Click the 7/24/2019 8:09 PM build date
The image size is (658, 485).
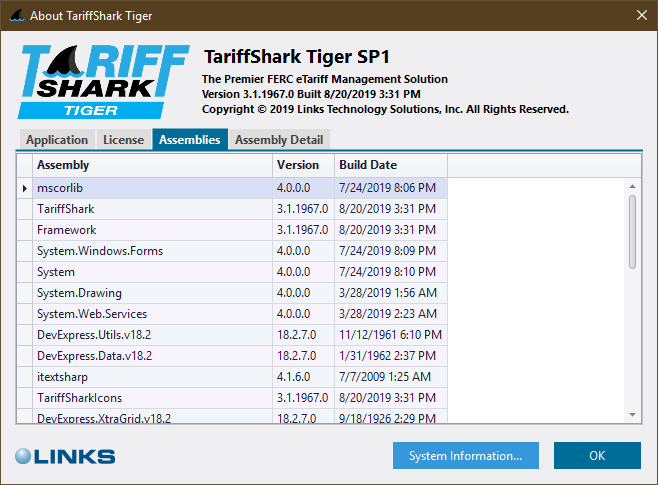coord(391,251)
